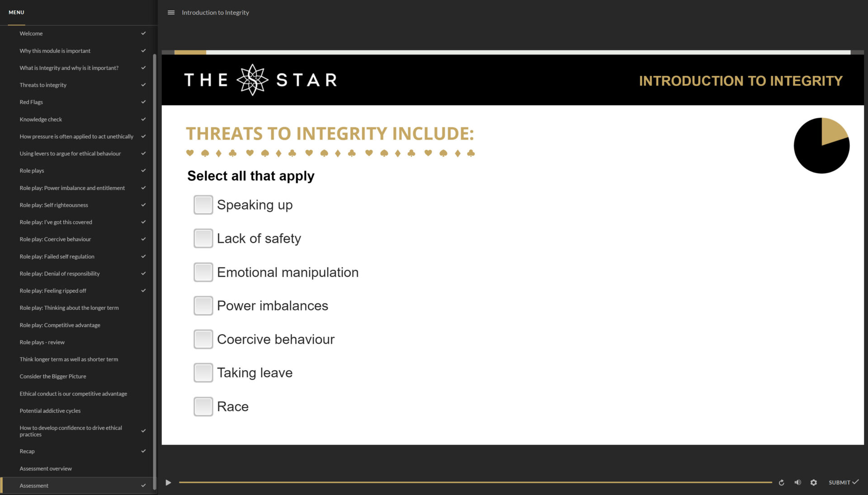Click the hamburger menu toggle icon
The height and width of the screenshot is (495, 868).
(171, 13)
